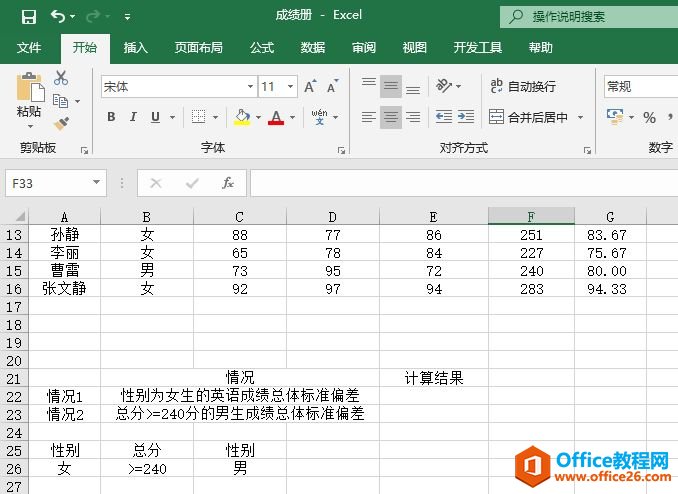Click the Cut scissors icon
This screenshot has width=678, height=494.
tap(61, 78)
